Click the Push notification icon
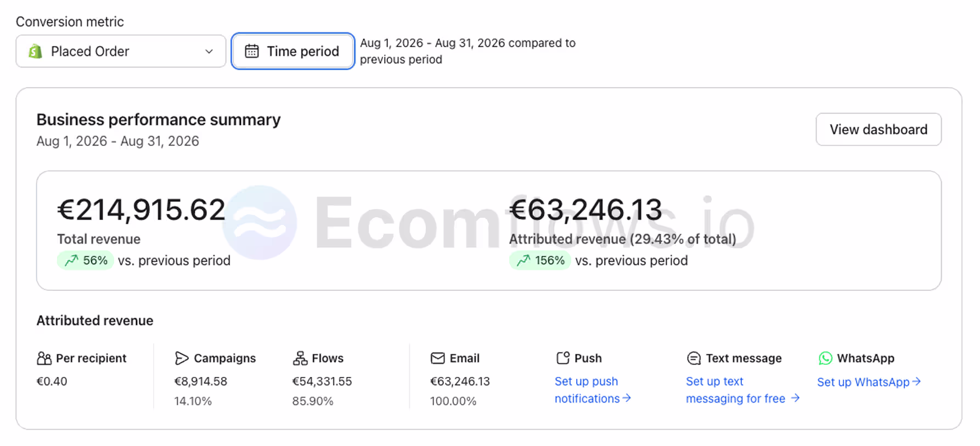 [563, 358]
